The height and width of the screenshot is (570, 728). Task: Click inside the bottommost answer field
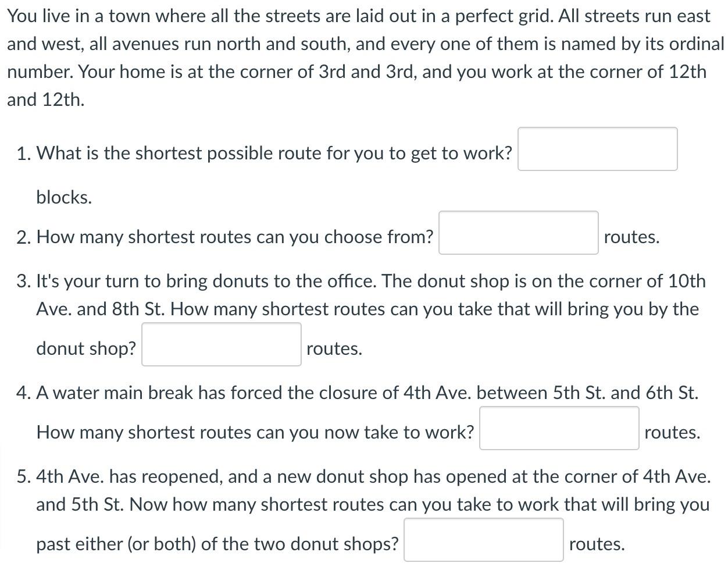pyautogui.click(x=486, y=541)
